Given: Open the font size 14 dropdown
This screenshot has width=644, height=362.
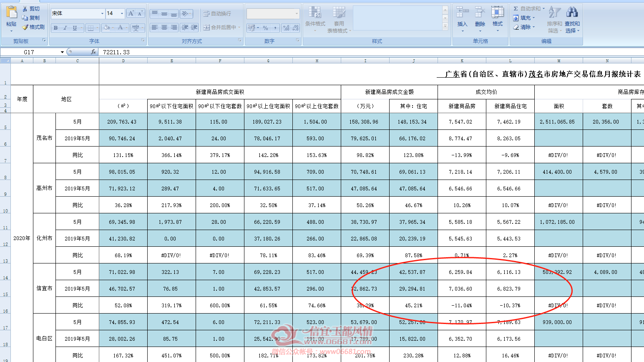Looking at the screenshot, I should (122, 14).
